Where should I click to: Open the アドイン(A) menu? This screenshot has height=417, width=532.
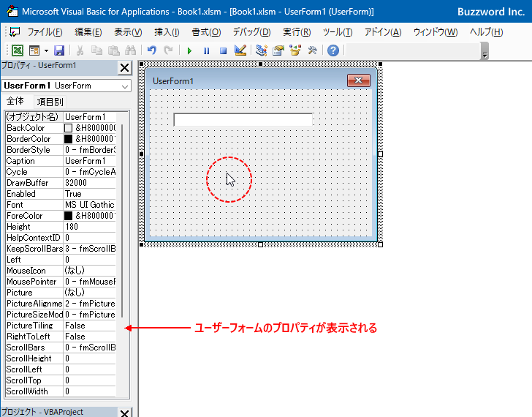(x=383, y=32)
